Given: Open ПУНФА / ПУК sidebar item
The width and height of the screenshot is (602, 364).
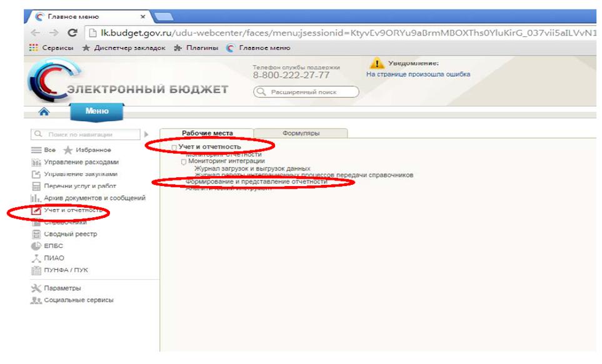Looking at the screenshot, I should click(36, 270).
